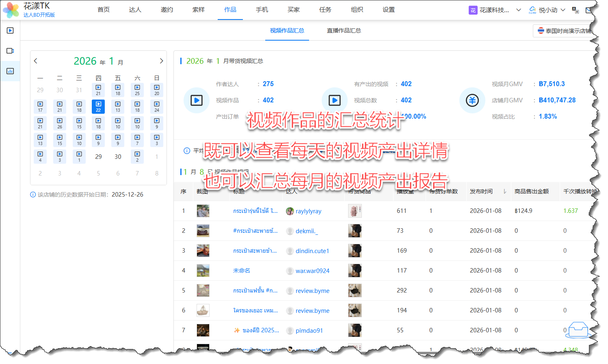Go to next month in calendar

coord(161,61)
